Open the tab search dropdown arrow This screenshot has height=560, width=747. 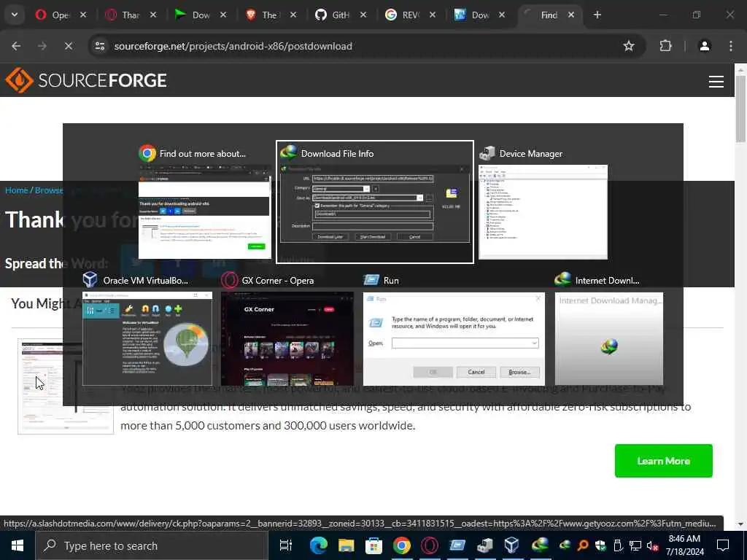point(15,15)
